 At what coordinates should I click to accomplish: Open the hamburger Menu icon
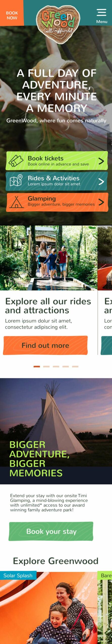[x=101, y=13]
